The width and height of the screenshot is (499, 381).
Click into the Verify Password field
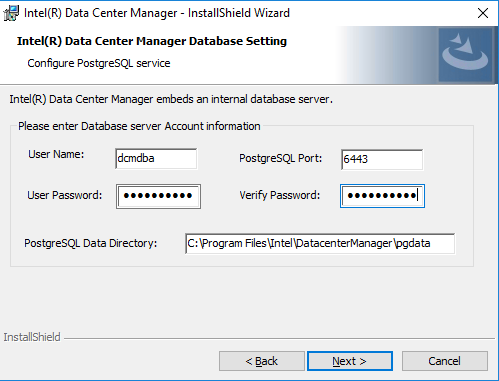(382, 196)
